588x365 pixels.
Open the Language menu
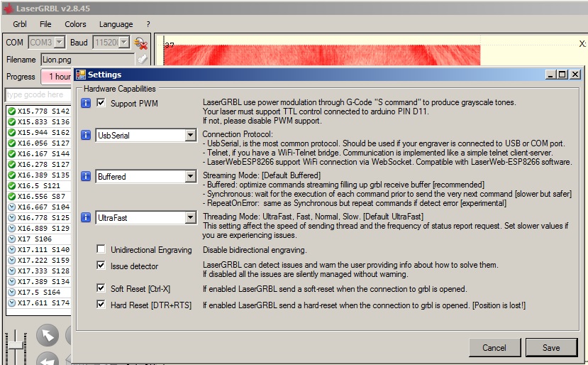(x=116, y=24)
